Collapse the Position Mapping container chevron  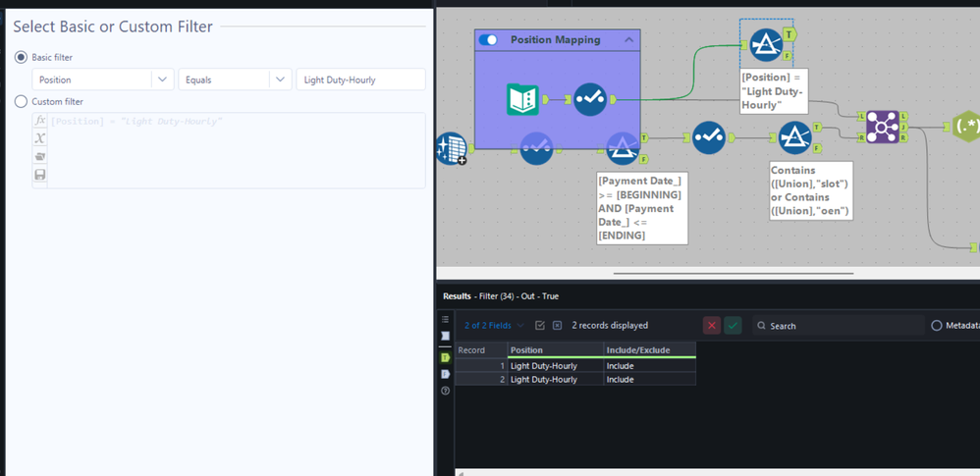tap(628, 40)
